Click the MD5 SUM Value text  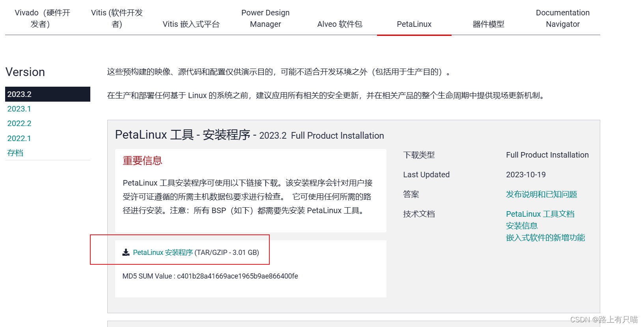click(x=210, y=276)
